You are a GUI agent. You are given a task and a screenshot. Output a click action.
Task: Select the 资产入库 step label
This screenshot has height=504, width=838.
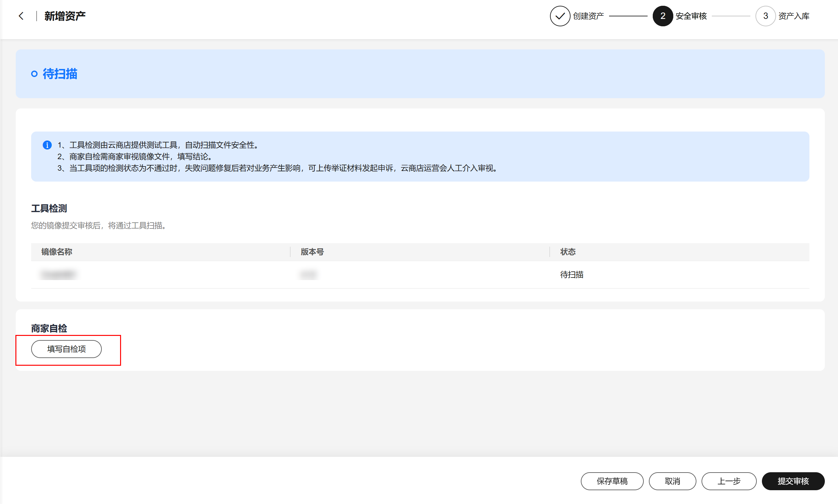pos(793,16)
